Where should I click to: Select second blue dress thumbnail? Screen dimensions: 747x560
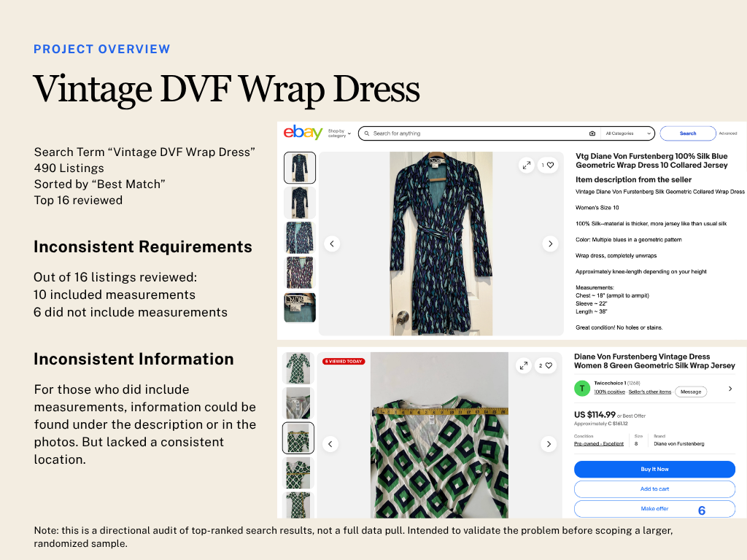(x=300, y=203)
